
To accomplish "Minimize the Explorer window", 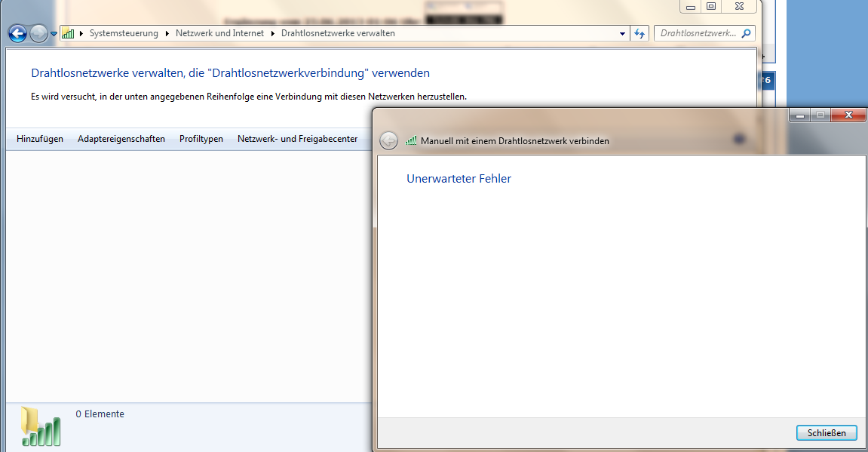I will pos(690,7).
